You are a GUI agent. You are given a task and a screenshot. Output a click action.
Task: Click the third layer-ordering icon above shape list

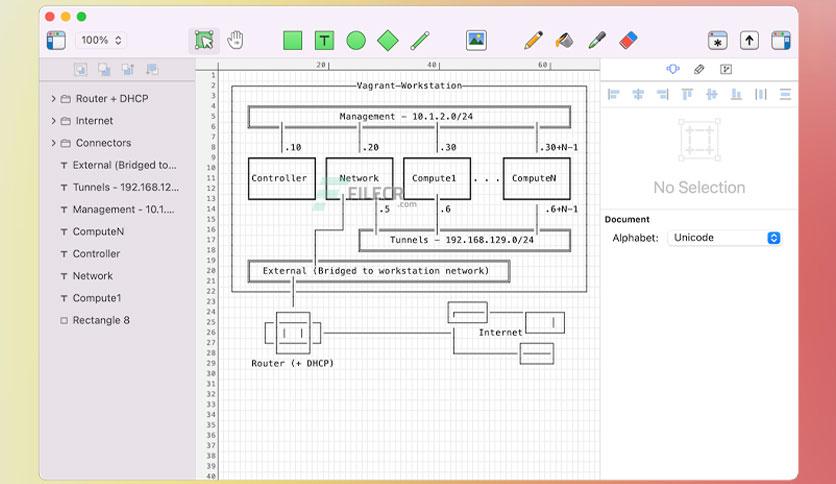(x=128, y=69)
